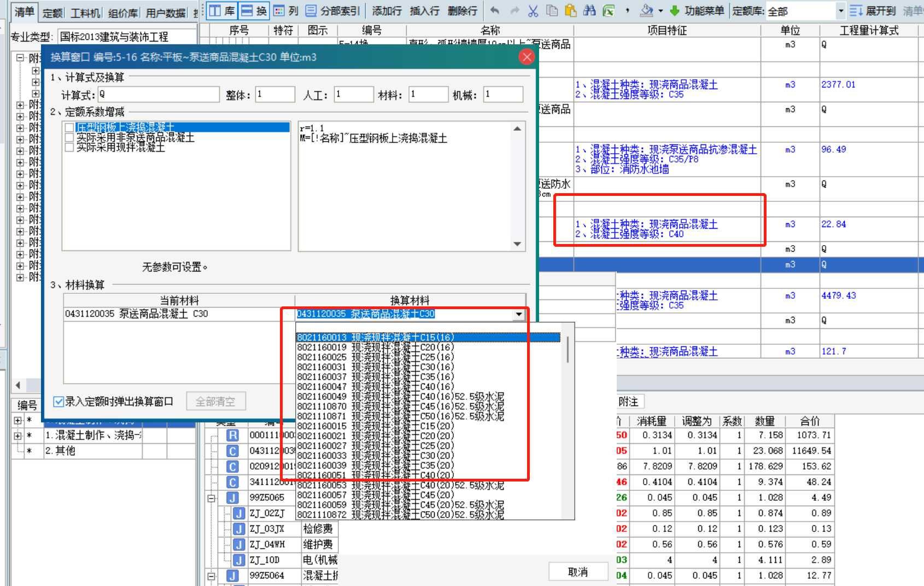924x586 pixels.
Task: Click 插入行 insert row button
Action: point(424,11)
